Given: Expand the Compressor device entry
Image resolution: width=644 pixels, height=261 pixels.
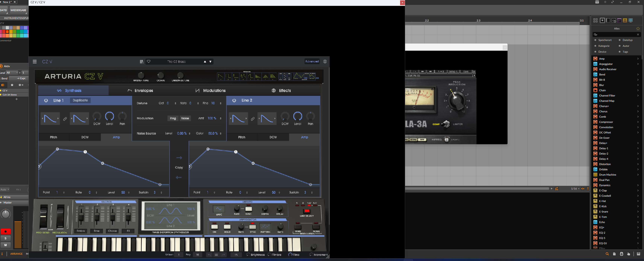Looking at the screenshot, I should pyautogui.click(x=638, y=122).
